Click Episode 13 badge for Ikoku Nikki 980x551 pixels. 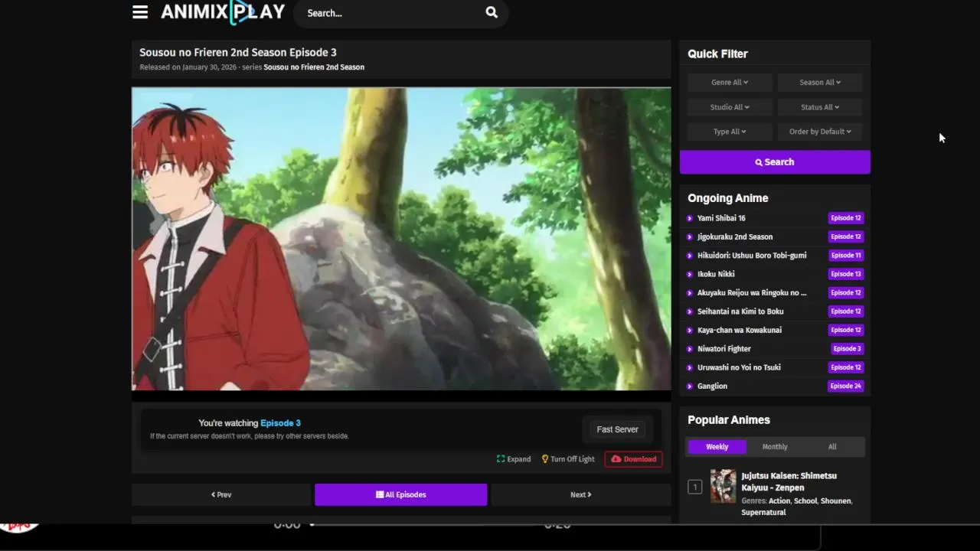[x=846, y=274]
